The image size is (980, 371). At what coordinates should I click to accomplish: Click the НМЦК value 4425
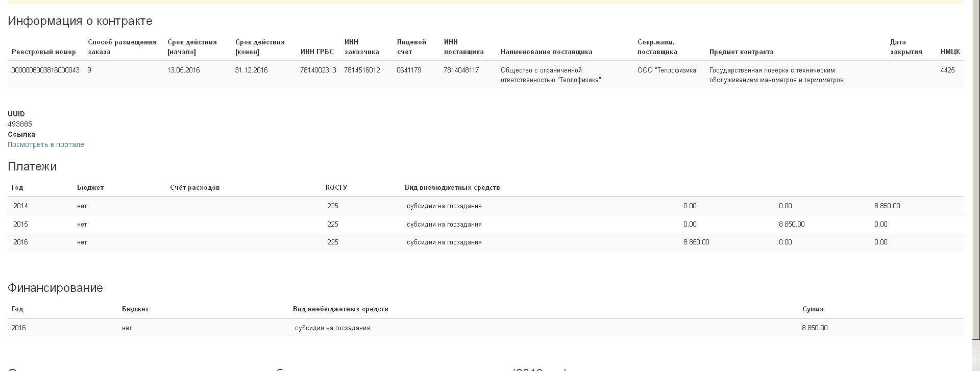click(947, 70)
